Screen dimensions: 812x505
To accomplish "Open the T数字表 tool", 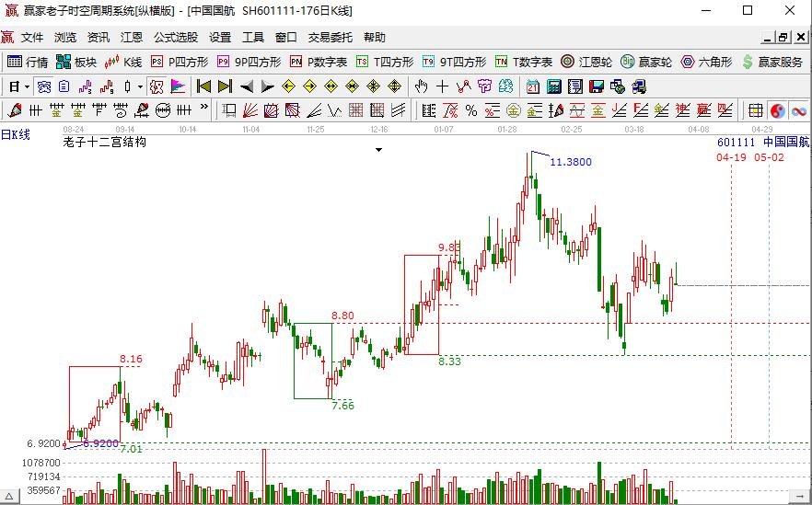I will pyautogui.click(x=524, y=63).
